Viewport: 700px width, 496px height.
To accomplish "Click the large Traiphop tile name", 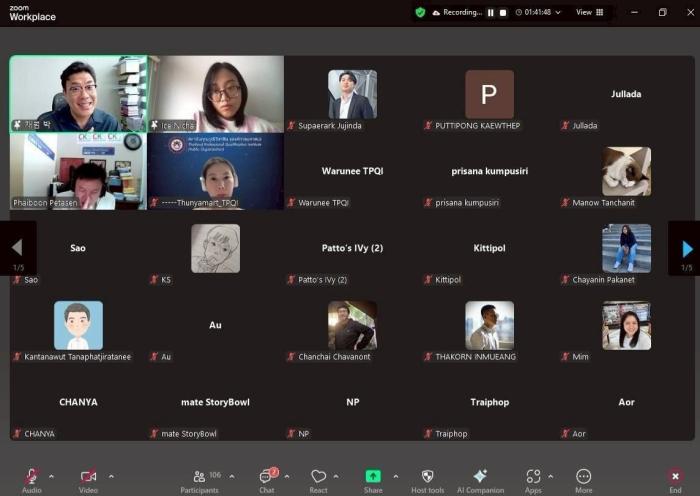I will pos(490,402).
